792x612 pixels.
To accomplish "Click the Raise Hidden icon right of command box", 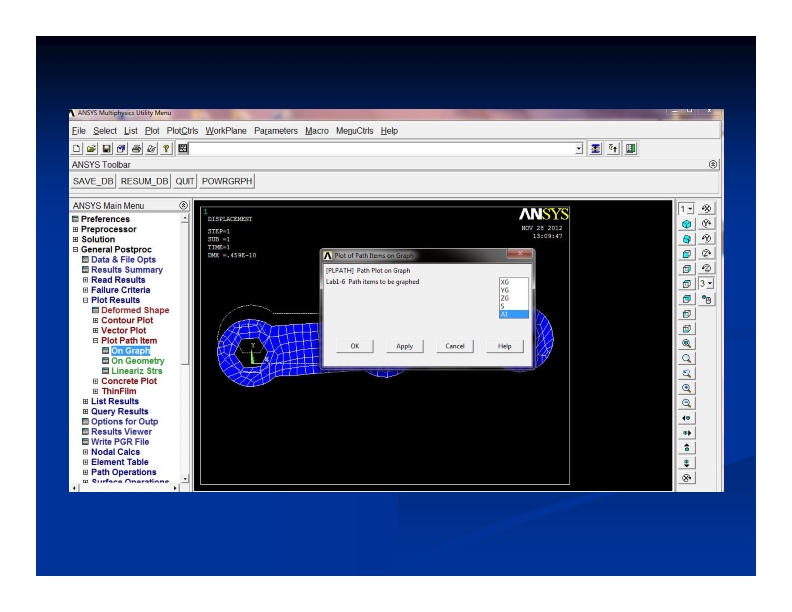I will (x=596, y=148).
